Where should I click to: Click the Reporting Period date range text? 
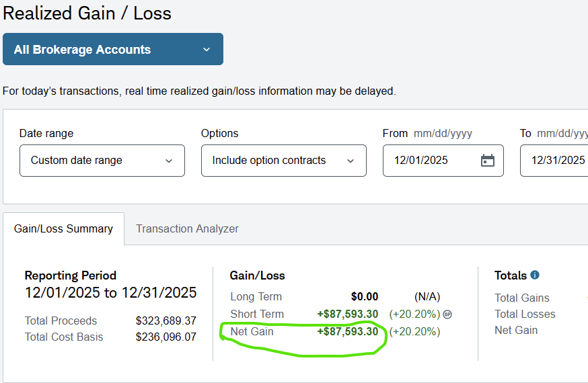(110, 293)
